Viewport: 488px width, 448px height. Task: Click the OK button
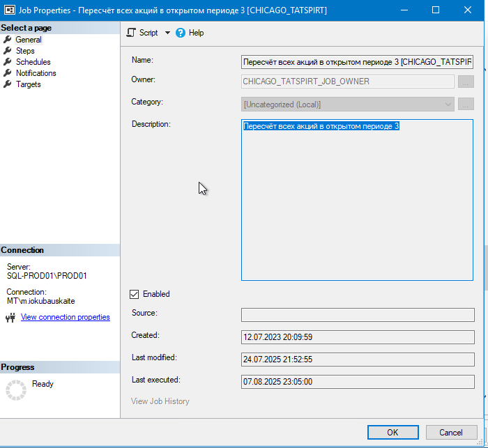pos(392,433)
